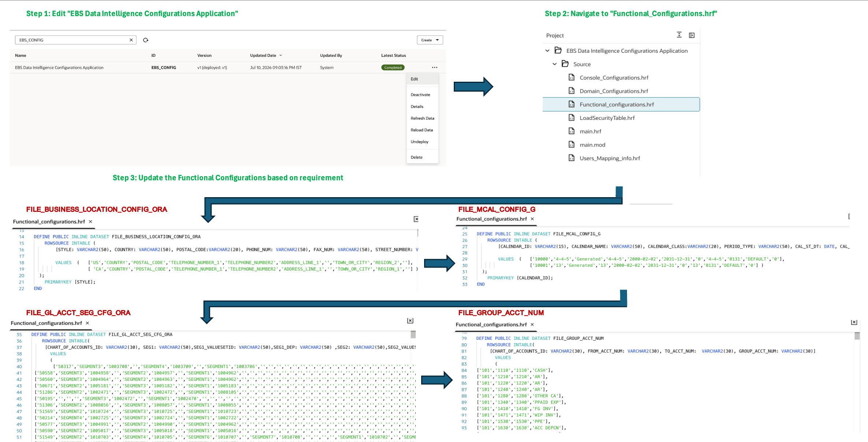The height and width of the screenshot is (442, 868).
Task: Click the Completed status badge
Action: pyautogui.click(x=393, y=67)
